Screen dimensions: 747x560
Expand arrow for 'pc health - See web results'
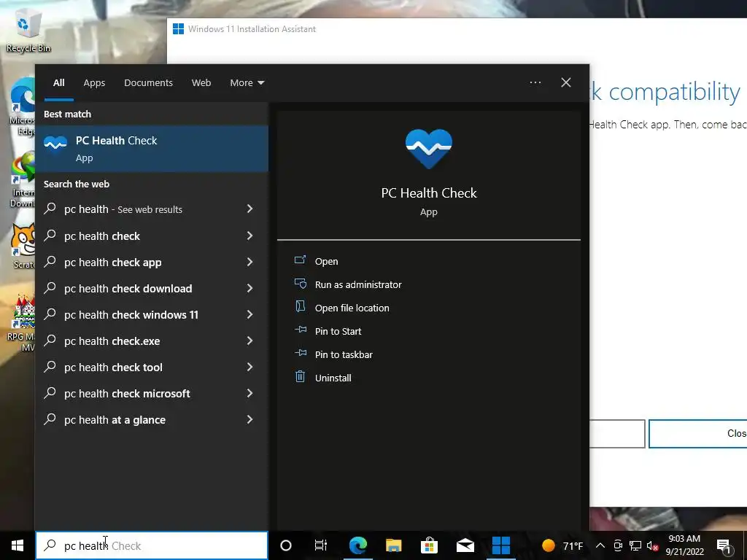coord(249,209)
